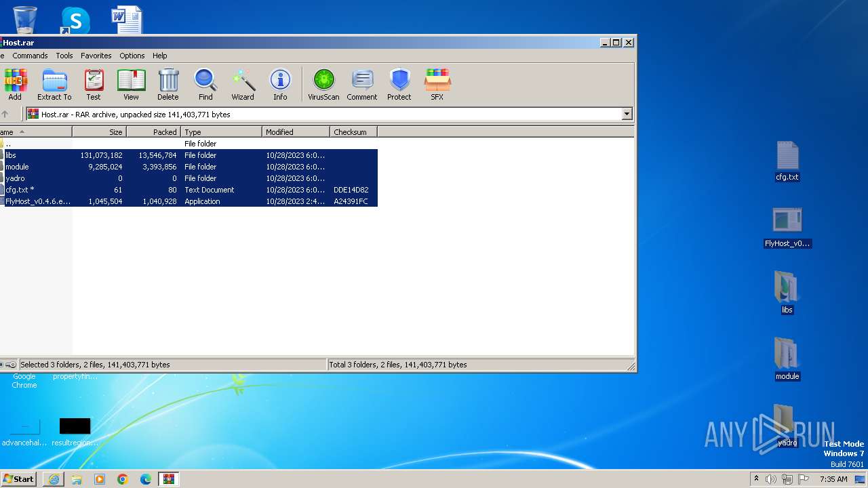The image size is (868, 488).
Task: Show archive Info
Action: pyautogui.click(x=280, y=85)
